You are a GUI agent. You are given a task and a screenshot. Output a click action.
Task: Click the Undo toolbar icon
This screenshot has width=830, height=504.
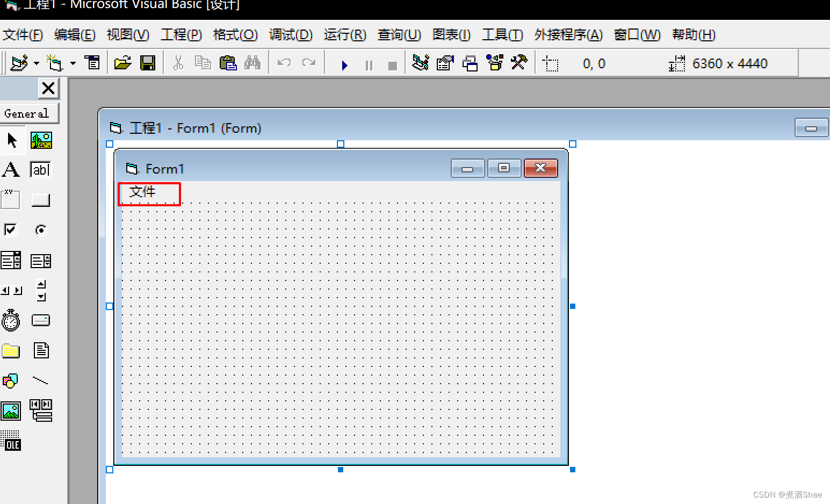(x=284, y=63)
